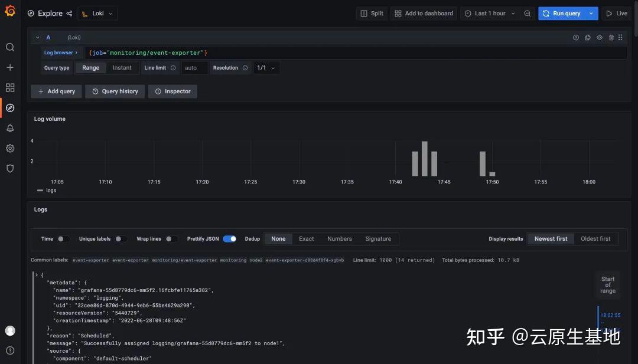Viewport: 638px width, 364px height.
Task: Select the Explore compass icon in sidebar
Action: click(9, 107)
